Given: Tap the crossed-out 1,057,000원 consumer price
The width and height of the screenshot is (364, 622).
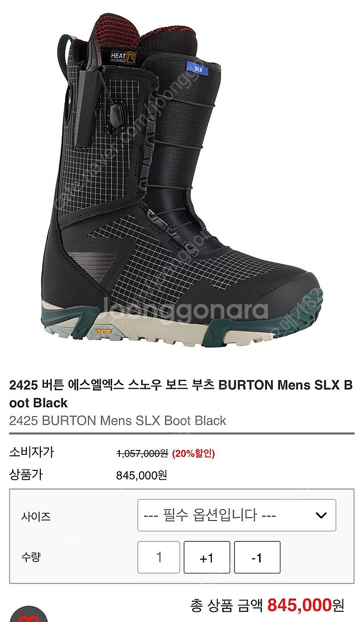Looking at the screenshot, I should click(x=142, y=453).
